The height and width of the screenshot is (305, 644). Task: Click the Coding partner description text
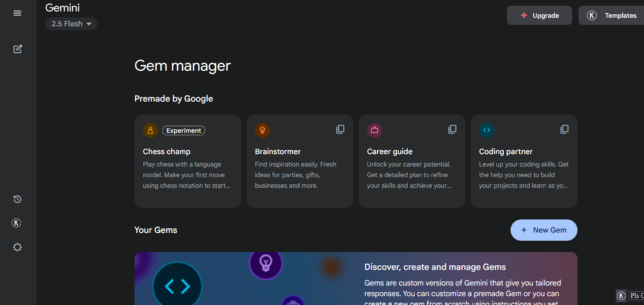[x=524, y=175]
